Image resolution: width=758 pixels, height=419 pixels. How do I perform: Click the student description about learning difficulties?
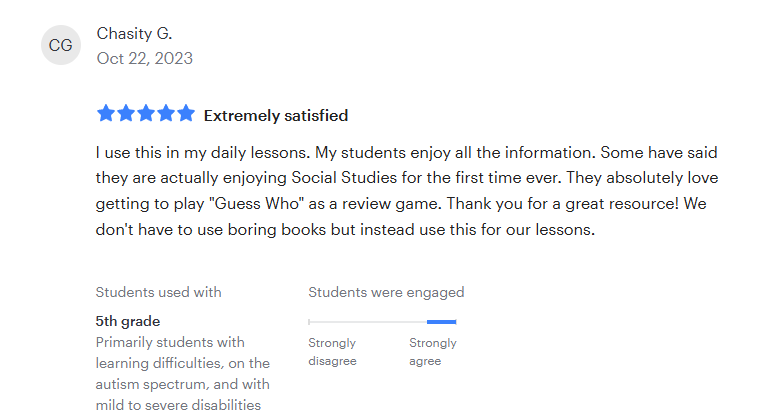coord(183,374)
